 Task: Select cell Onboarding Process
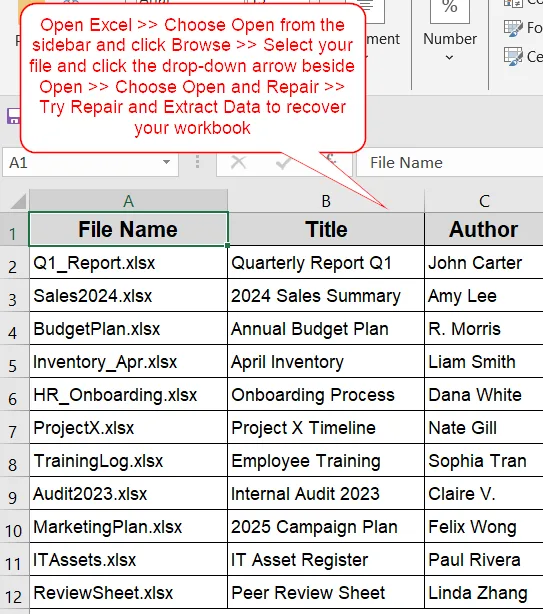pyautogui.click(x=326, y=394)
